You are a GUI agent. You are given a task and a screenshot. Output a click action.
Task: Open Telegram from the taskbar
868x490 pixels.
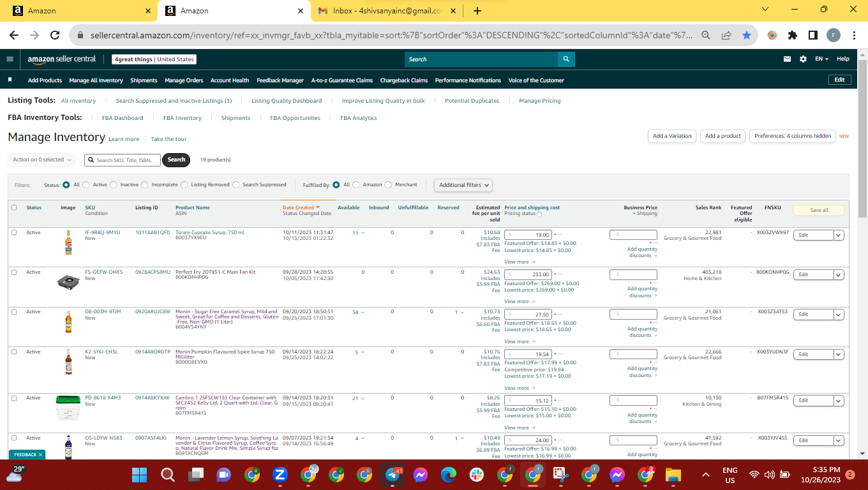[393, 475]
